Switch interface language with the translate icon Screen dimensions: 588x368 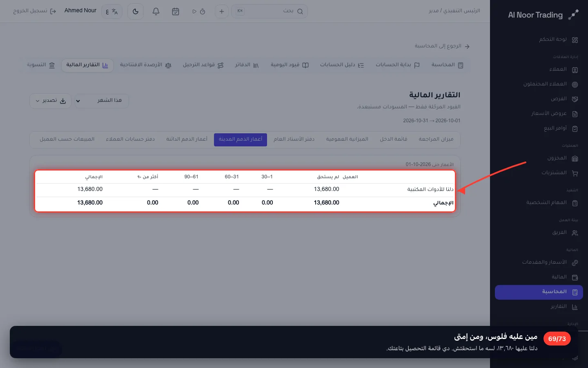click(112, 11)
